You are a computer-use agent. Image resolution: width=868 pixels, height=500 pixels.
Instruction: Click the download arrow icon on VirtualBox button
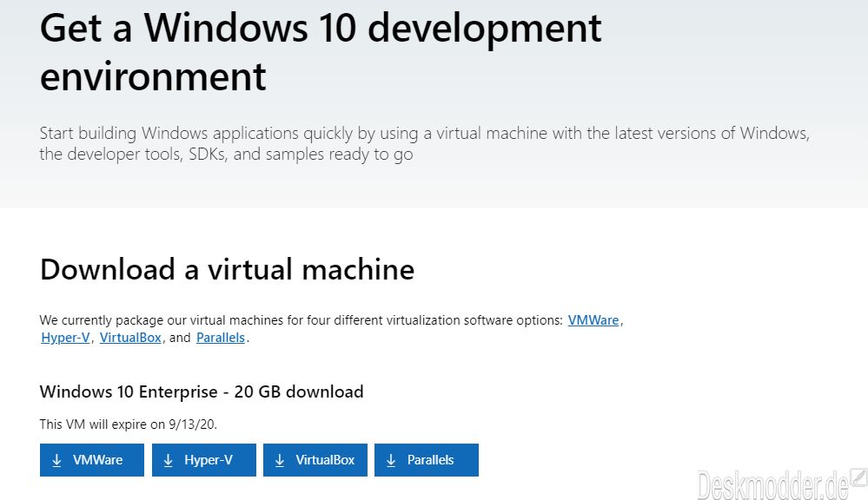(x=280, y=460)
